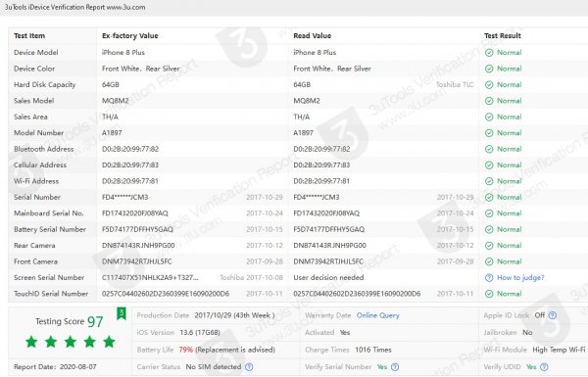The height and width of the screenshot is (377, 588).
Task: Click the Test Result column header
Action: (x=503, y=36)
